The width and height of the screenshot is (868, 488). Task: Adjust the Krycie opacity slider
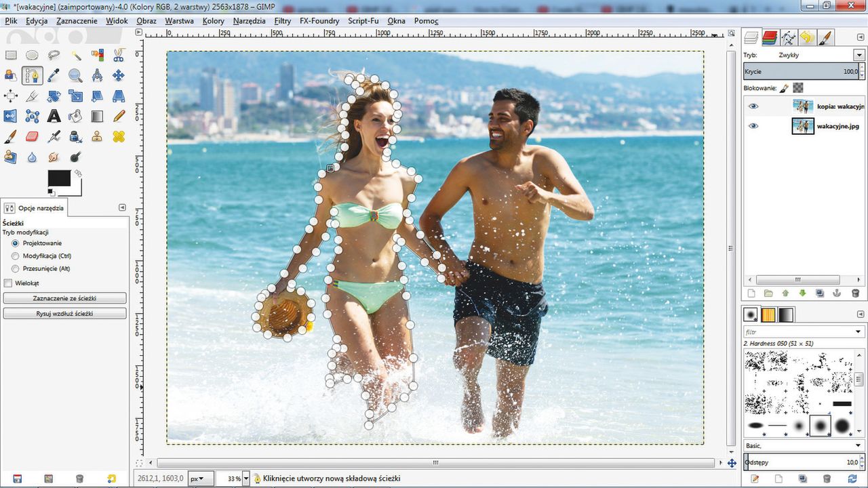point(802,71)
